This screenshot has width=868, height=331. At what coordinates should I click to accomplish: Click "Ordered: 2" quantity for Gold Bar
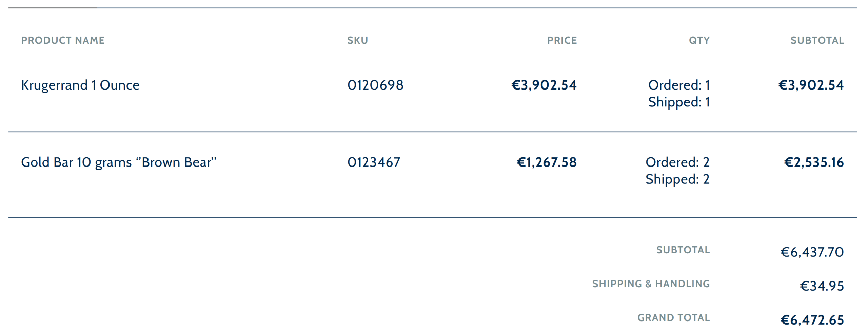[x=677, y=162]
